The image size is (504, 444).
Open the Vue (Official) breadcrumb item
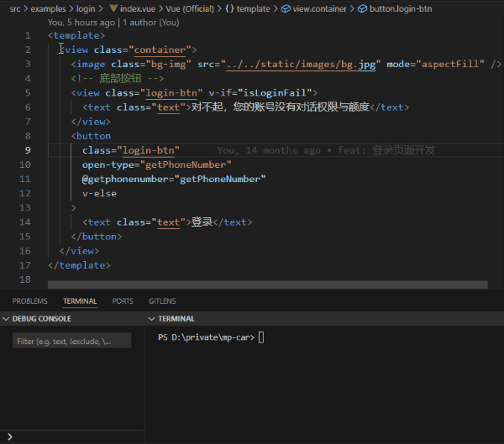[x=190, y=8]
